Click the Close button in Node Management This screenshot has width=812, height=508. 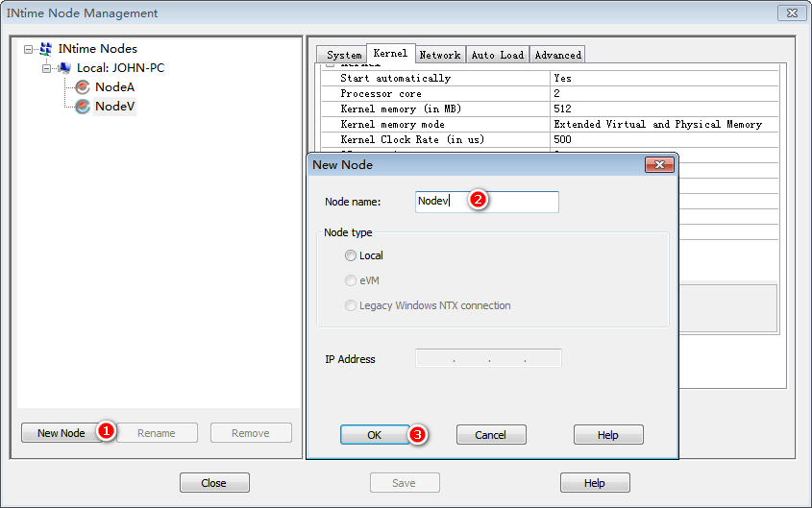tap(214, 483)
